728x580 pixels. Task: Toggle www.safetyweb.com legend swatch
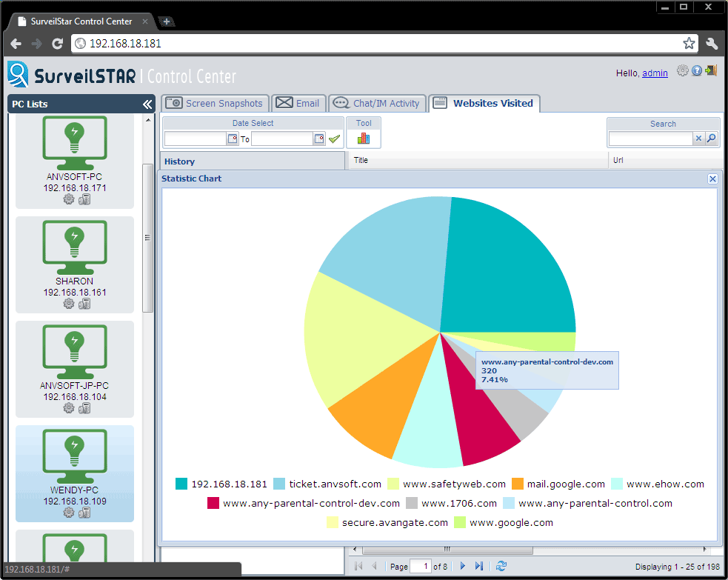pyautogui.click(x=393, y=484)
